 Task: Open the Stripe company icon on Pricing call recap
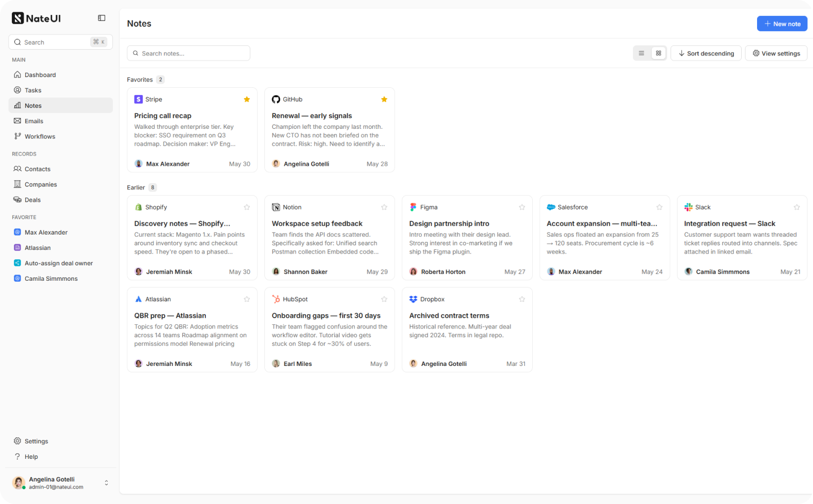139,100
